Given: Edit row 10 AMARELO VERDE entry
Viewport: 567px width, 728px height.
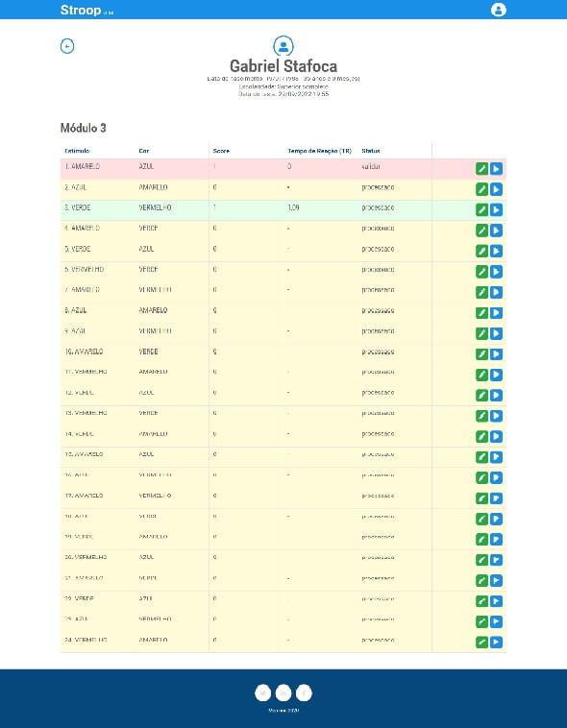Looking at the screenshot, I should (482, 354).
